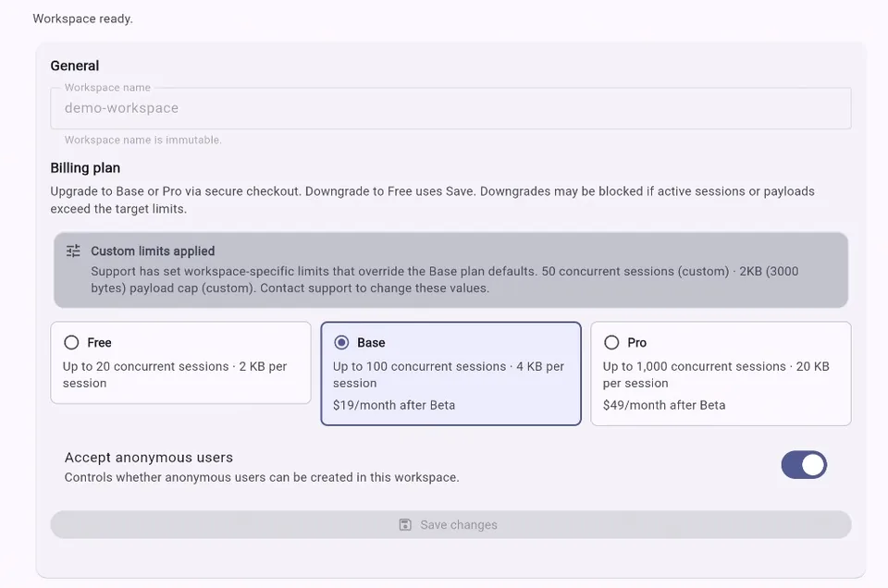Click the "Workspace ready." status message
The image size is (888, 588).
[82, 18]
